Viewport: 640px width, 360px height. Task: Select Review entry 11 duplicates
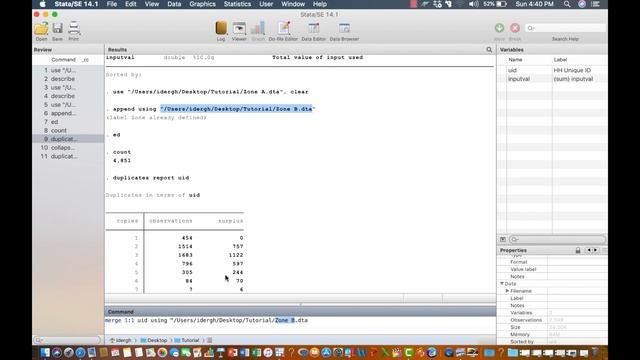click(x=68, y=156)
